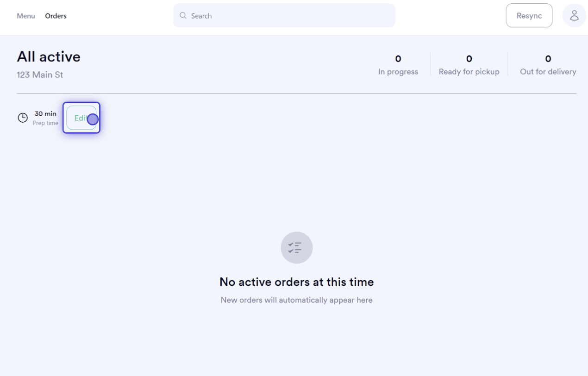Click the New orders will automatically appear text

click(296, 300)
